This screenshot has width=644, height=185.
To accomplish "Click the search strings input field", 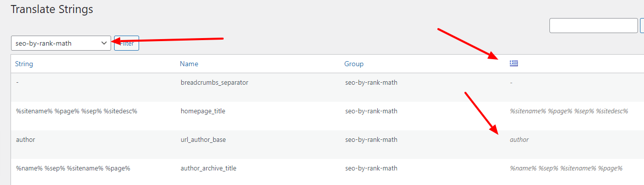I will (593, 26).
